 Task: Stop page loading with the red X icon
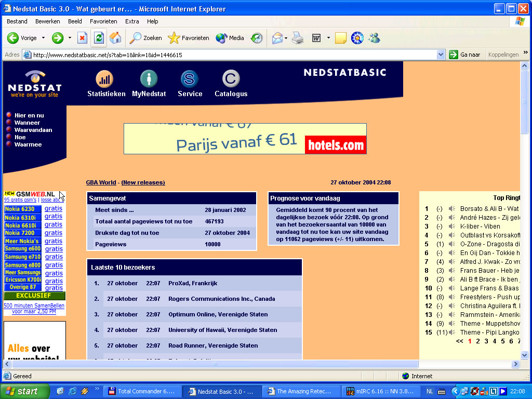click(82, 38)
